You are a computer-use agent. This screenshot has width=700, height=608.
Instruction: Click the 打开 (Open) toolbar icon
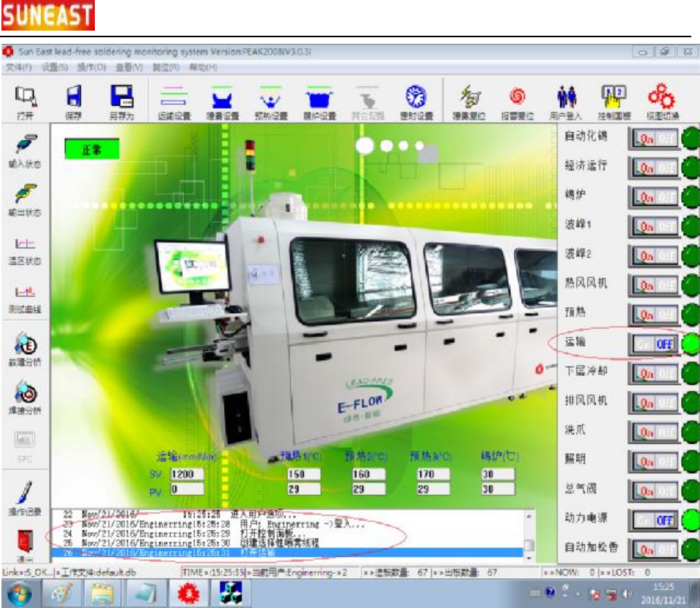[x=26, y=101]
